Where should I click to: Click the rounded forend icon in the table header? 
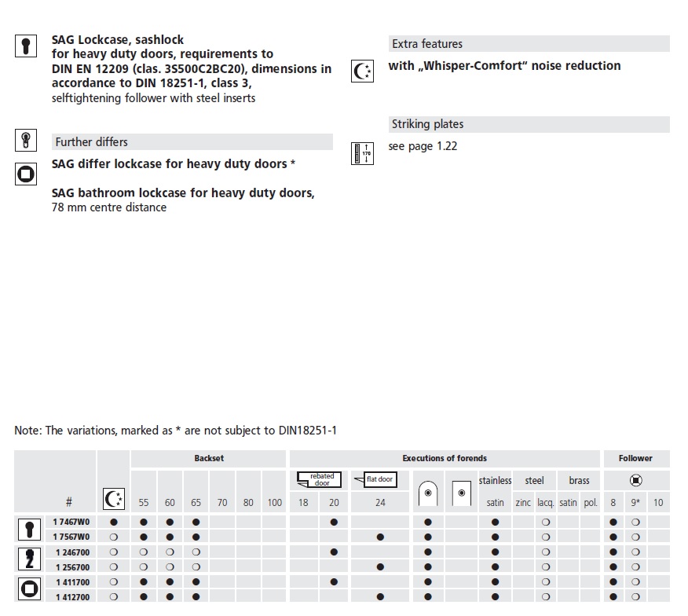(428, 493)
